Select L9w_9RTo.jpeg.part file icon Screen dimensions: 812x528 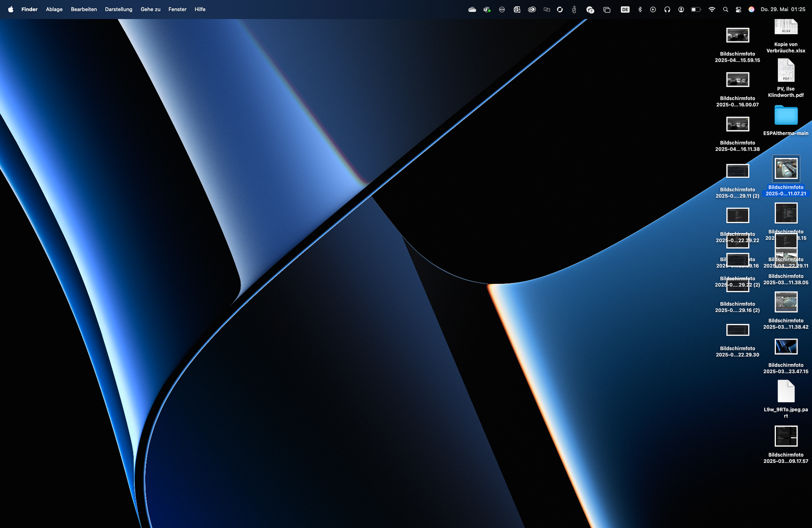[786, 392]
